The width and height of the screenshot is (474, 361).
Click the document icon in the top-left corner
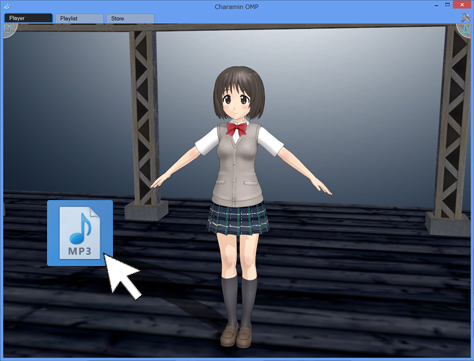click(8, 29)
